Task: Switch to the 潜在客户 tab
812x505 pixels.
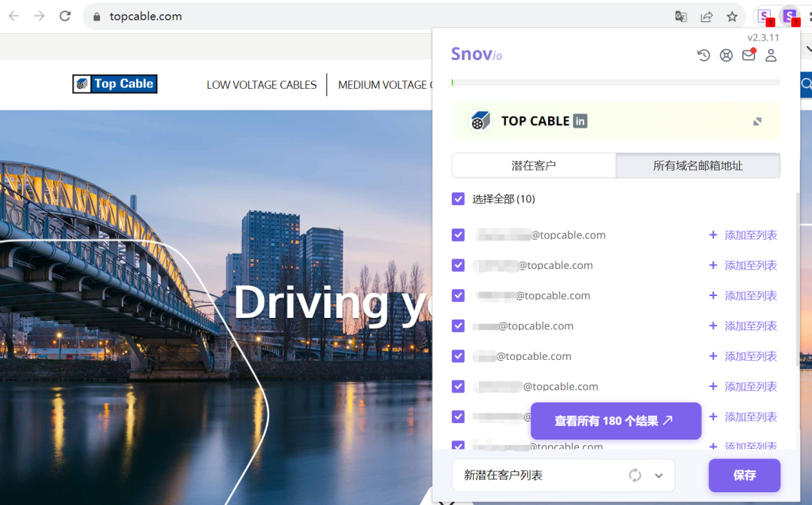Action: coord(534,165)
